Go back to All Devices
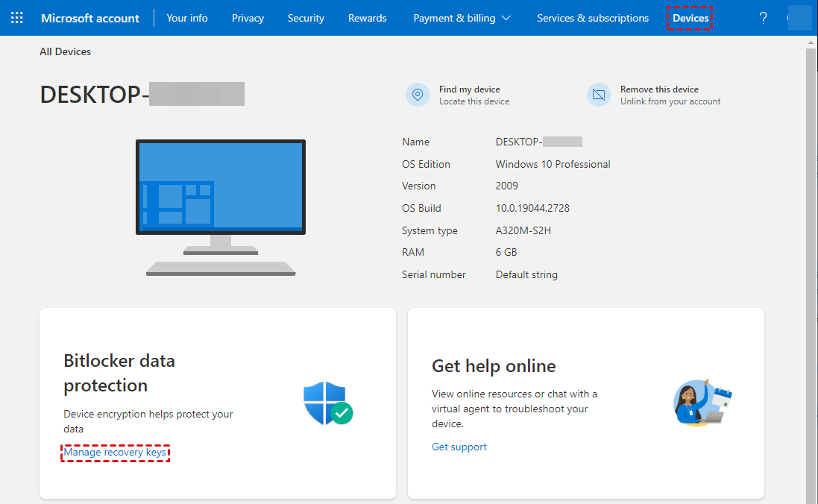This screenshot has height=504, width=818. 65,51
